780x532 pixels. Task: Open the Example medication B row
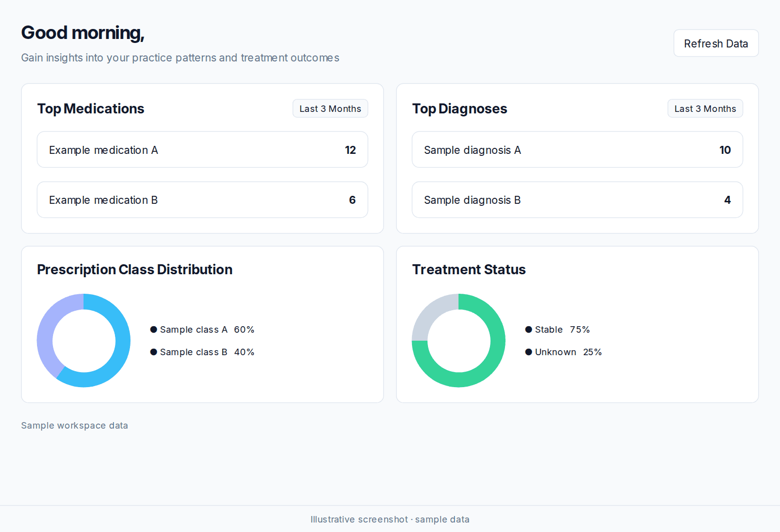click(x=202, y=200)
